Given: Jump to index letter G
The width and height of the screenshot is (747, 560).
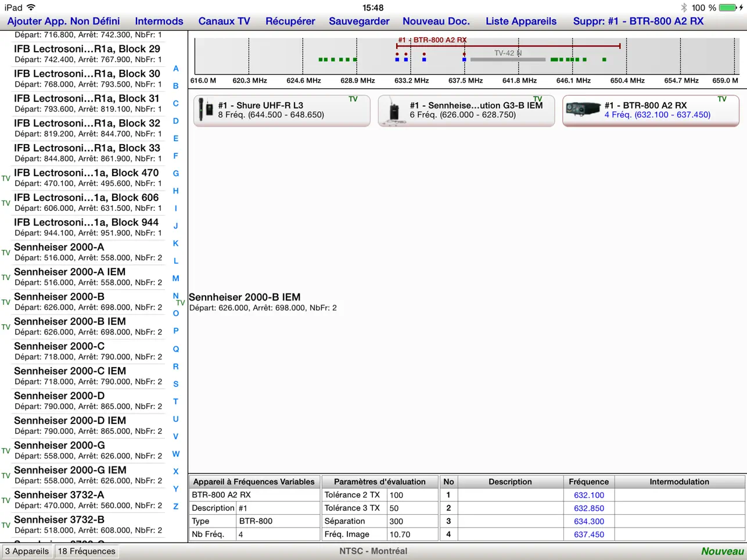Looking at the screenshot, I should tap(175, 173).
